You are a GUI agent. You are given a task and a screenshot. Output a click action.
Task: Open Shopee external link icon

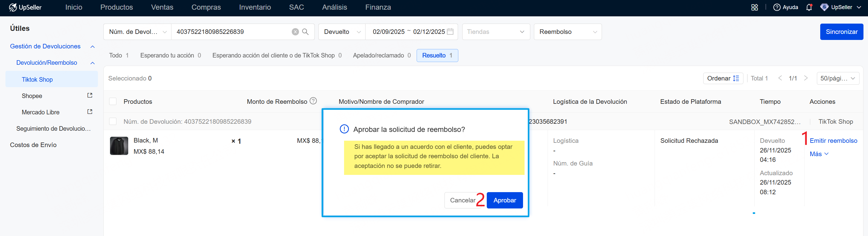tap(89, 95)
